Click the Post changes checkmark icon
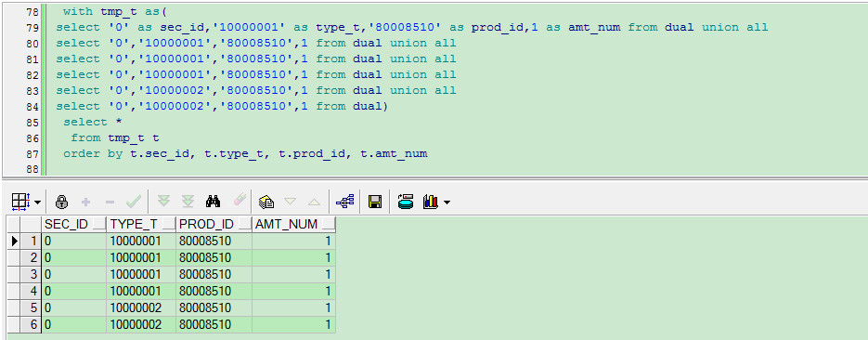 pyautogui.click(x=134, y=203)
